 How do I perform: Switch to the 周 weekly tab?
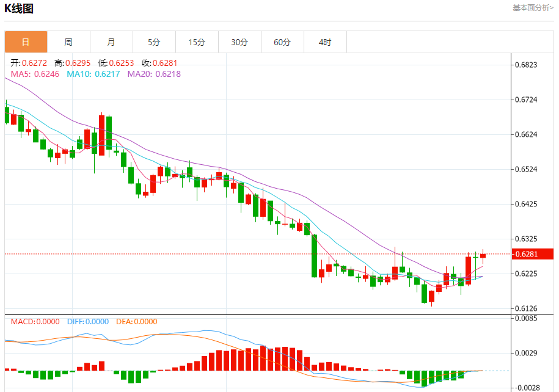click(x=68, y=42)
